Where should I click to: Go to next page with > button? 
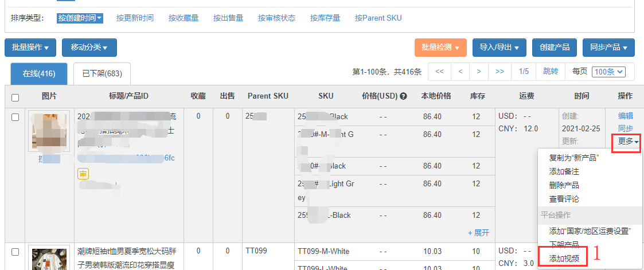[x=478, y=72]
